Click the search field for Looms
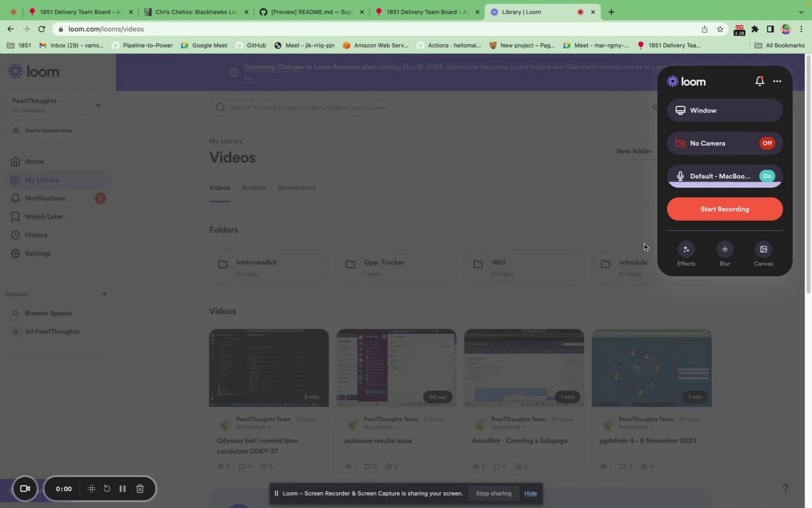 click(x=422, y=107)
